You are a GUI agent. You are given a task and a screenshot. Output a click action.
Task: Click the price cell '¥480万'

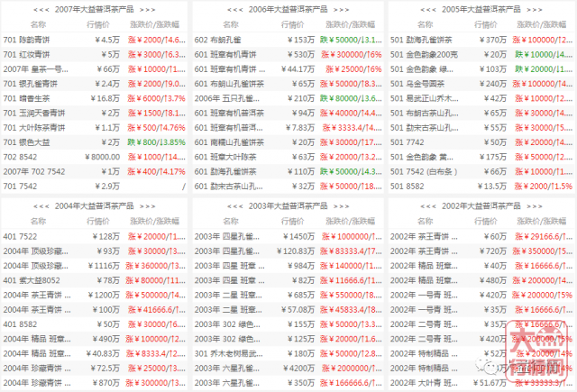click(x=493, y=280)
